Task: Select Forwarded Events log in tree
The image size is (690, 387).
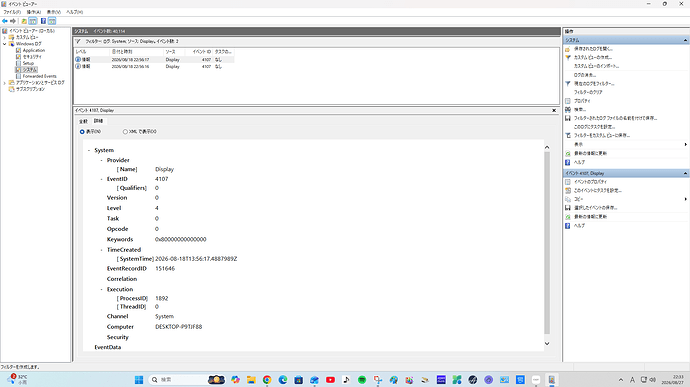Action: coord(40,76)
